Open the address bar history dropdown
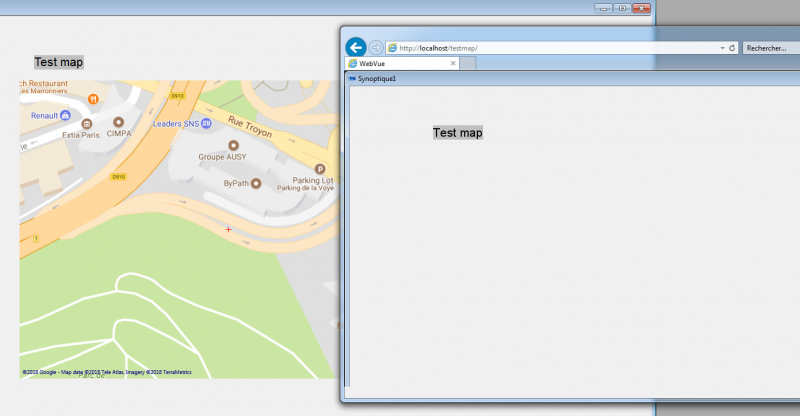 click(x=722, y=48)
